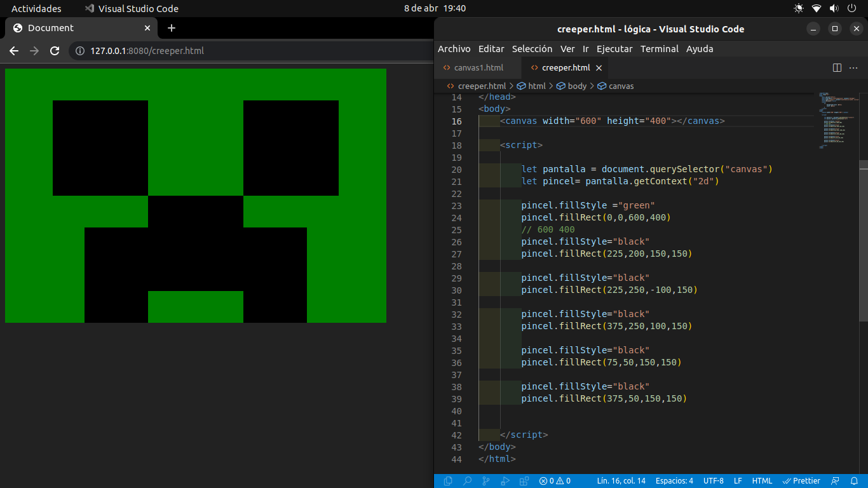Open the Selección menu
Screen dimensions: 868x488
point(532,49)
